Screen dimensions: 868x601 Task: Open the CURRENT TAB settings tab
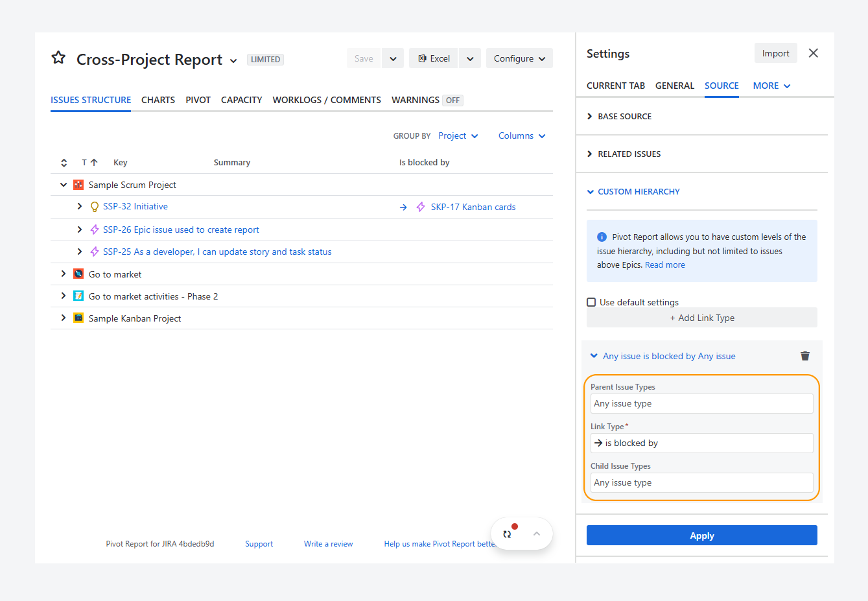[616, 86]
